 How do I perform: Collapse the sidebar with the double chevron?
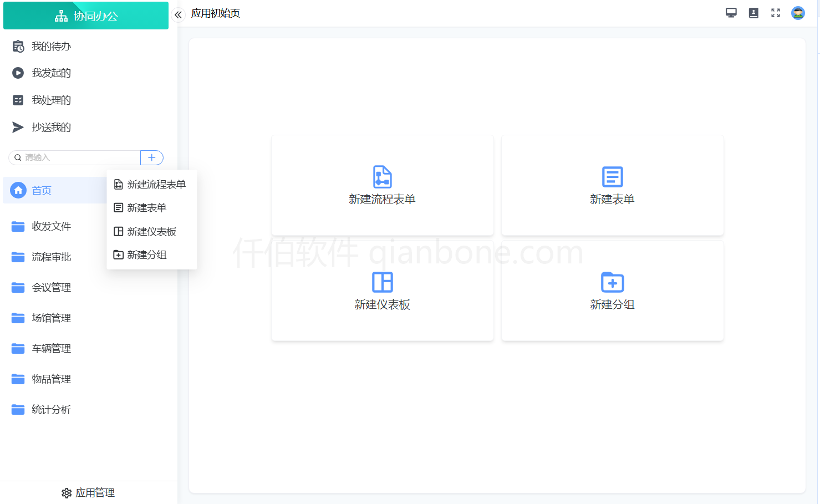178,15
